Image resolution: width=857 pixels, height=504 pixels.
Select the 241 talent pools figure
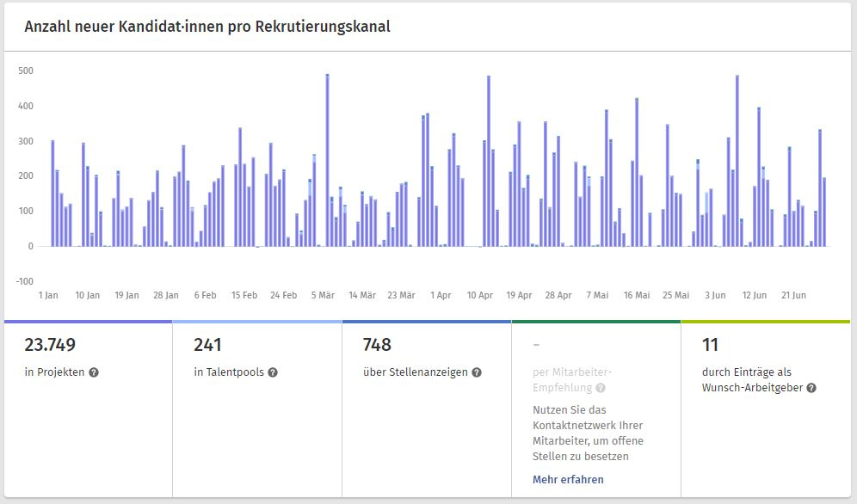click(x=207, y=345)
